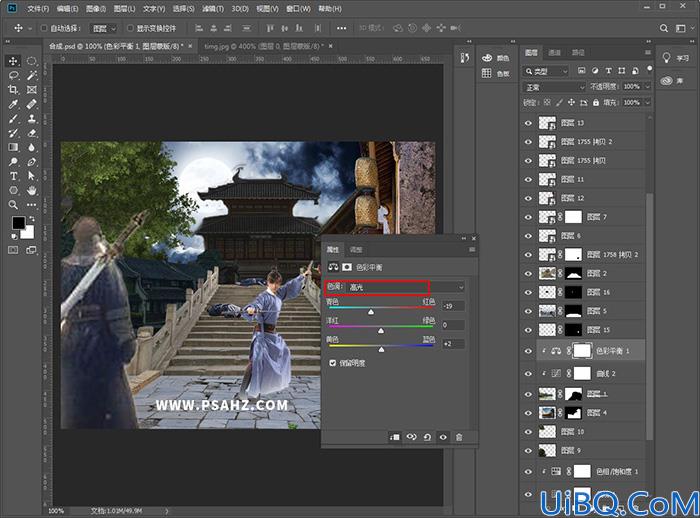The width and height of the screenshot is (700, 518).
Task: Select the Path Selection tool
Action: 32,176
